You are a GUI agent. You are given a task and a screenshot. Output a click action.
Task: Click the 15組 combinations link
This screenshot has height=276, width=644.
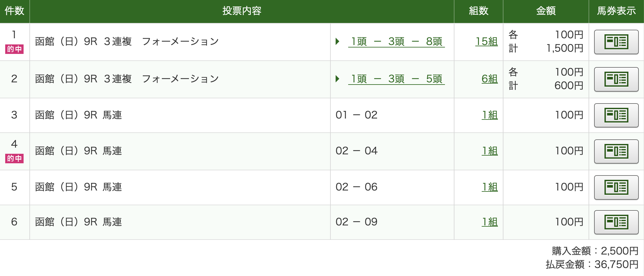tap(486, 41)
